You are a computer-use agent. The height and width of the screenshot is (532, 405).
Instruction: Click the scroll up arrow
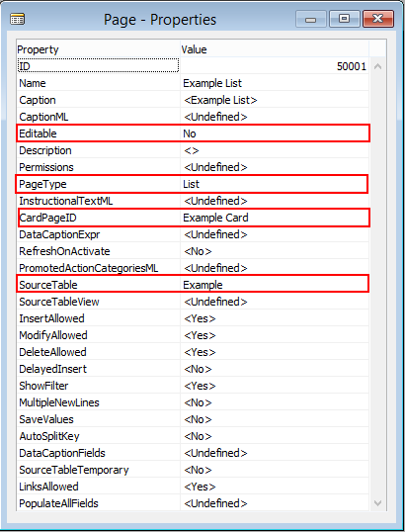[x=377, y=66]
